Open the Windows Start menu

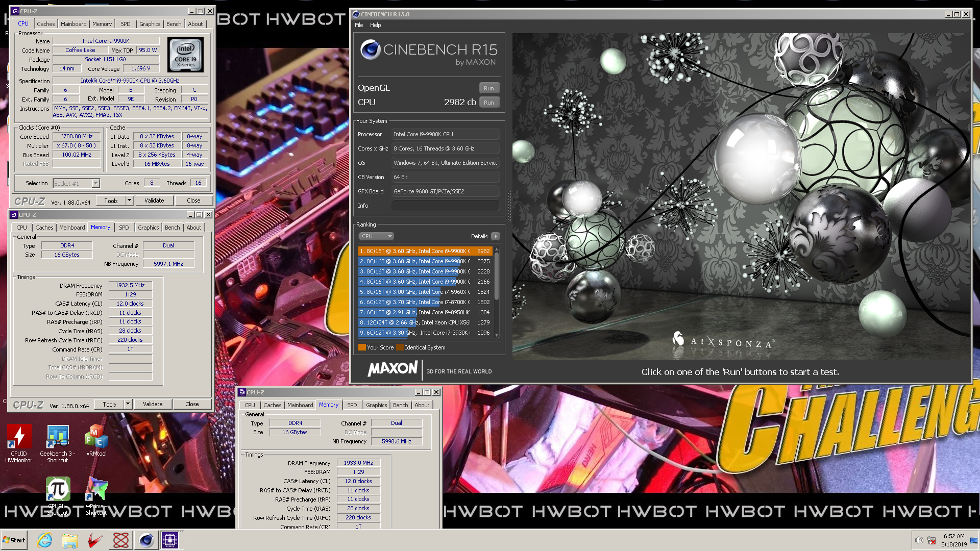14,540
